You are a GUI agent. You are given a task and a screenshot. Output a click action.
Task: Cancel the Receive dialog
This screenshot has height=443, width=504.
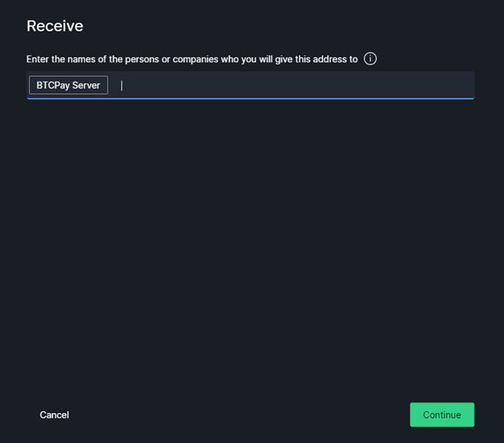(55, 415)
